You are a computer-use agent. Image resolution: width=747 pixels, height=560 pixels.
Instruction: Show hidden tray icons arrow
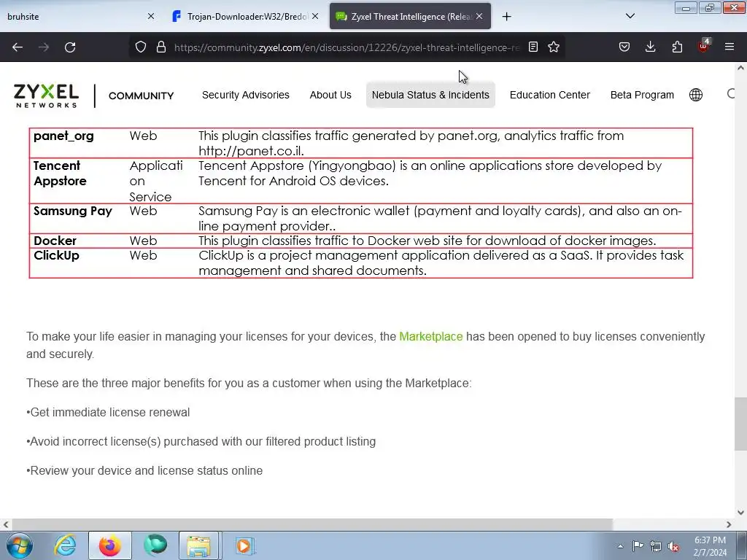coord(620,546)
